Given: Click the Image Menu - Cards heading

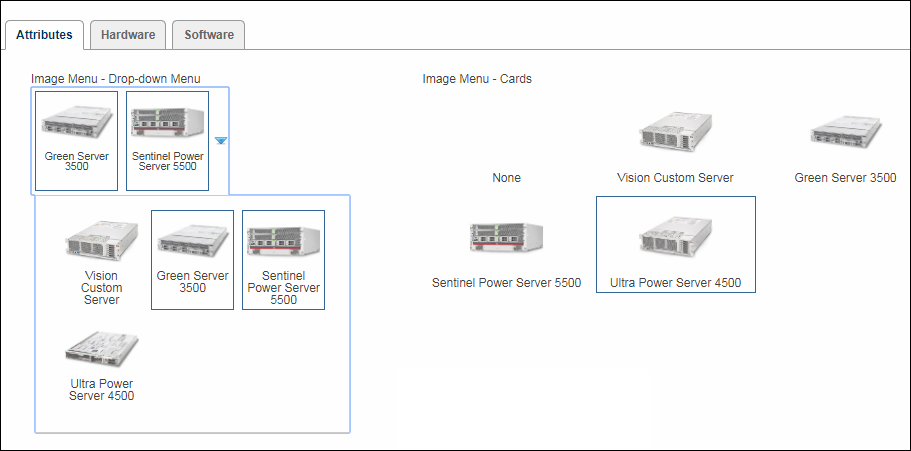Looking at the screenshot, I should pyautogui.click(x=476, y=79).
